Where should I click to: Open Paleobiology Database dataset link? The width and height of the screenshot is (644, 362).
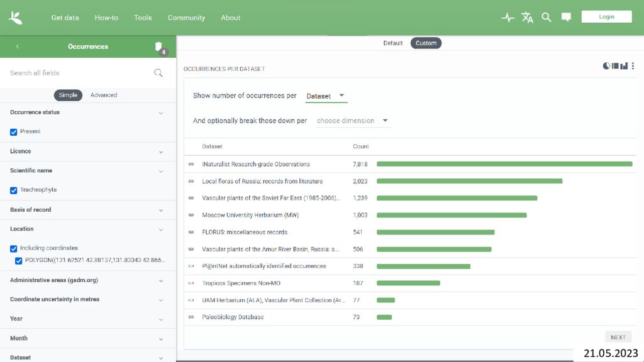pyautogui.click(x=233, y=317)
